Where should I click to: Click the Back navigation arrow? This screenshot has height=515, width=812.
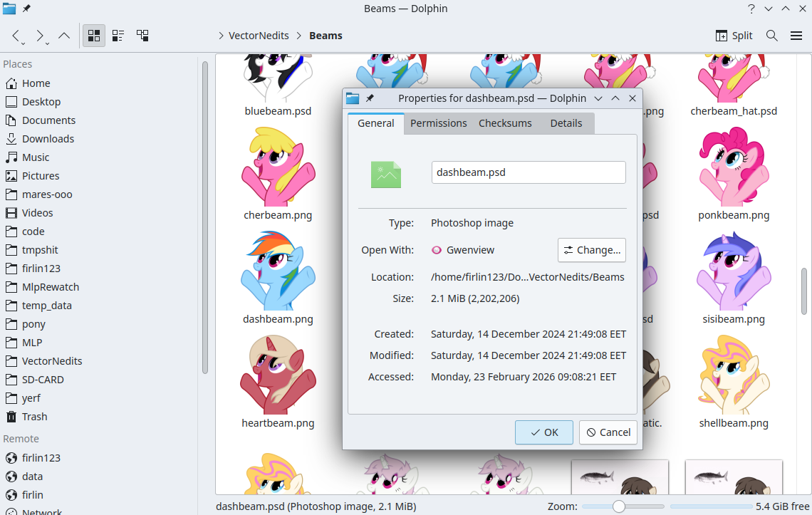(16, 36)
